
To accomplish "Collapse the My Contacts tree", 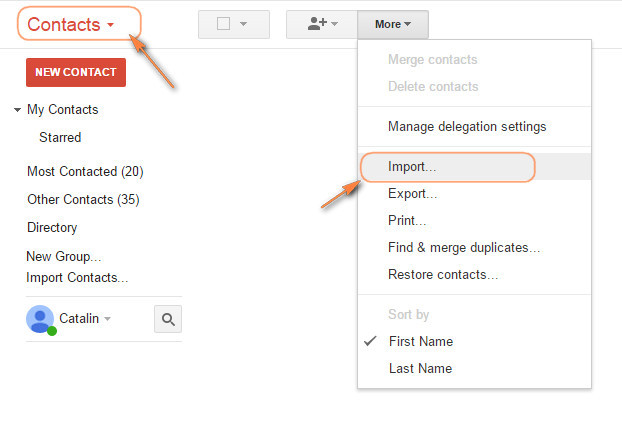I will coord(18,110).
